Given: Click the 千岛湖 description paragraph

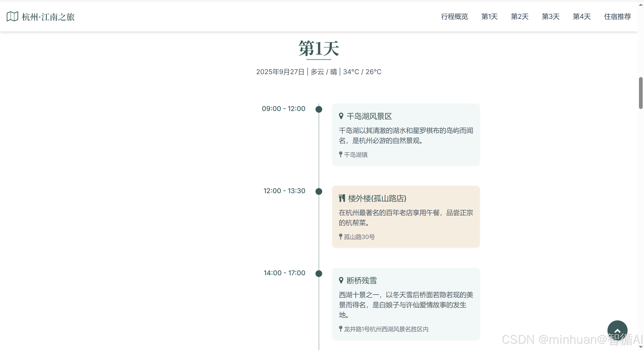Looking at the screenshot, I should coord(406,135).
